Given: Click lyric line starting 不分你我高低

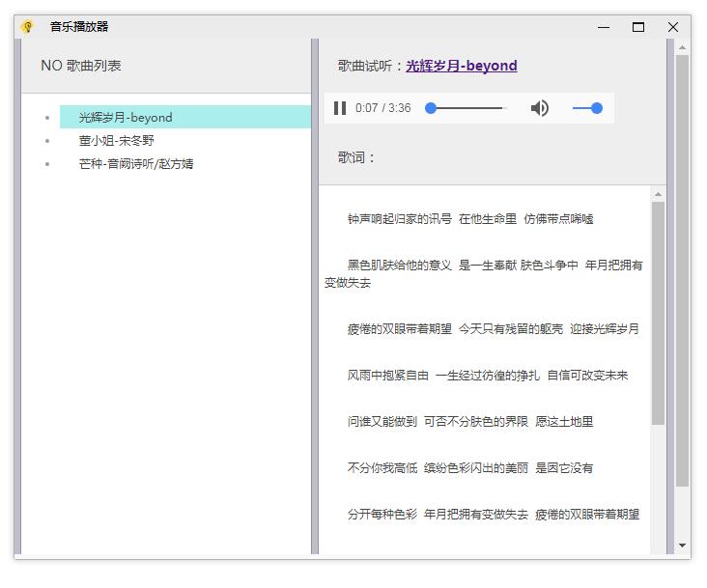Looking at the screenshot, I should click(x=470, y=468).
